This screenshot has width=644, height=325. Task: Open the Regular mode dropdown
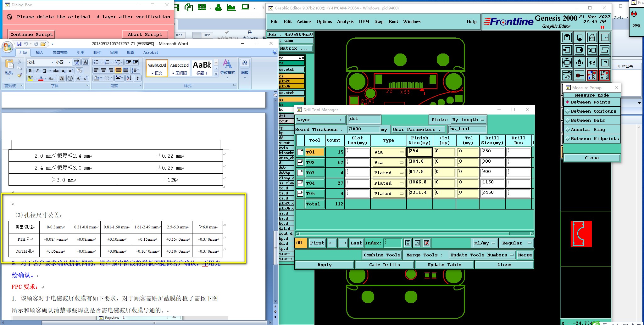click(516, 243)
